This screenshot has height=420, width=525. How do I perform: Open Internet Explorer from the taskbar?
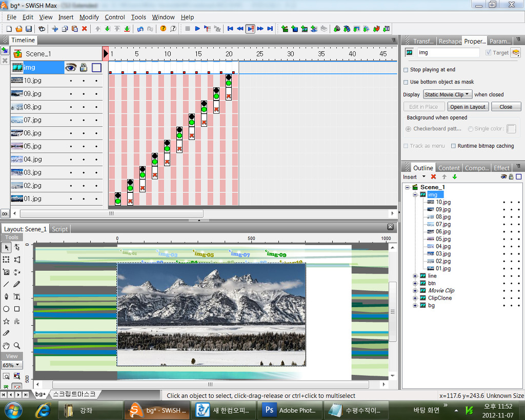43,410
